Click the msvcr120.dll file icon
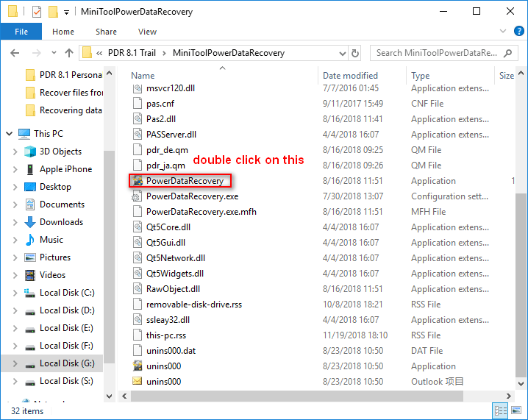 coord(138,88)
